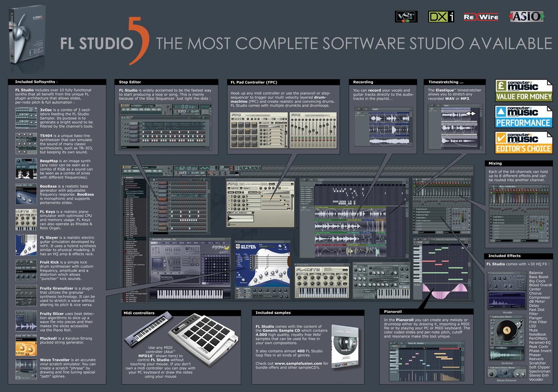
Task: Click the tempo and time display
Action: point(187,168)
